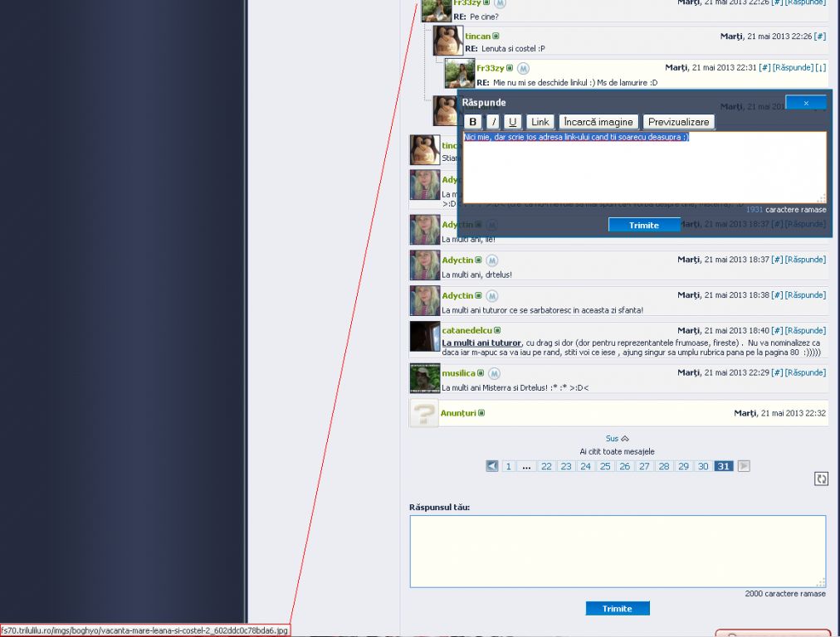Click the green status icon beside musilica
Image resolution: width=840 pixels, height=637 pixels.
481,373
